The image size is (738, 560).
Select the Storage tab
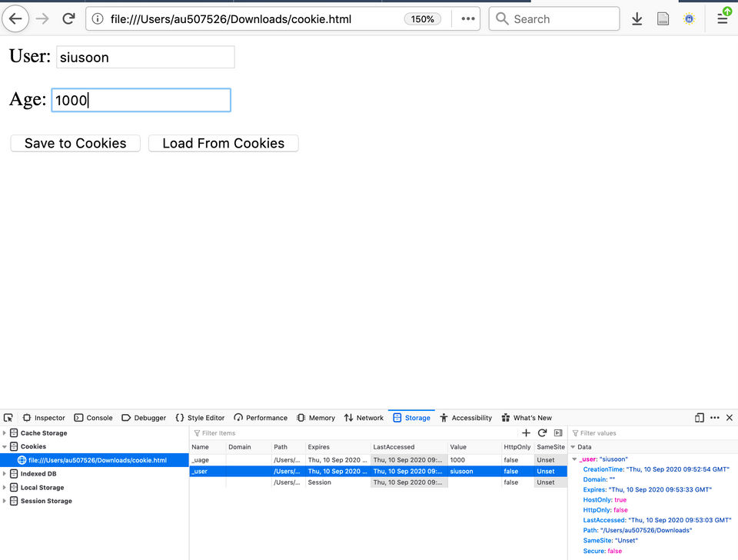pos(412,418)
